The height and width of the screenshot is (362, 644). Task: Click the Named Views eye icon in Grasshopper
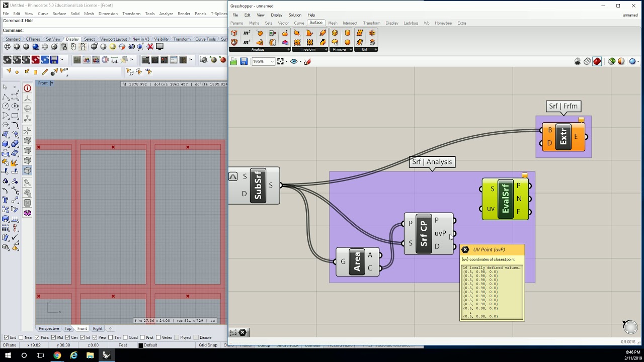(294, 61)
